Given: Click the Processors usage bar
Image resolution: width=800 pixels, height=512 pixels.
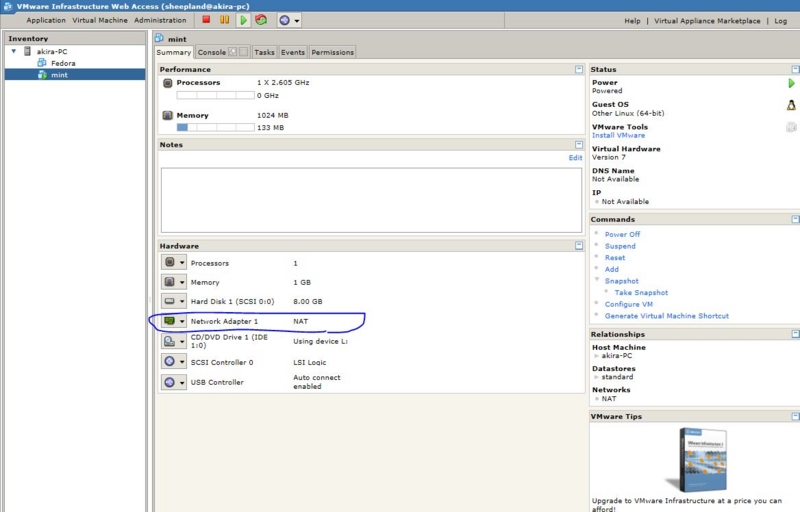Looking at the screenshot, I should pos(215,95).
